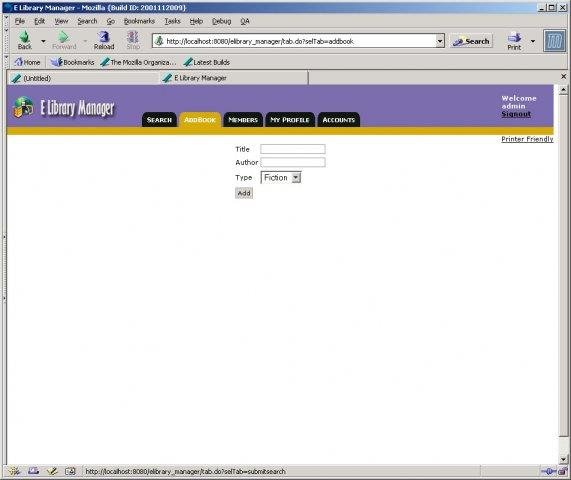Open the File menu
The height and width of the screenshot is (480, 571).
20,21
